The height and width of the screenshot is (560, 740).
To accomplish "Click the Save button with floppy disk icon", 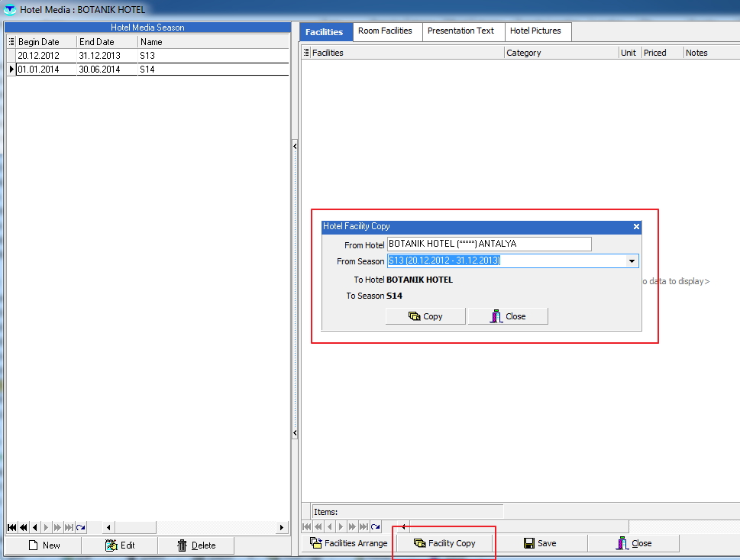I will tap(539, 543).
